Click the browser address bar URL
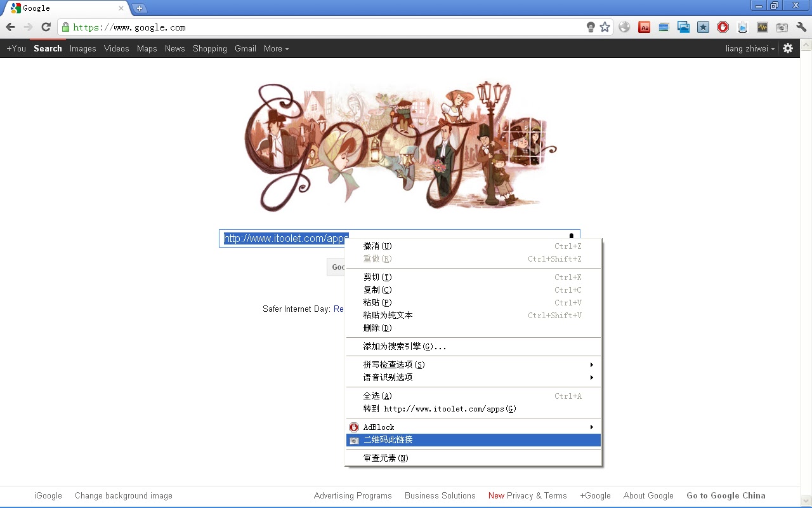 [x=129, y=27]
